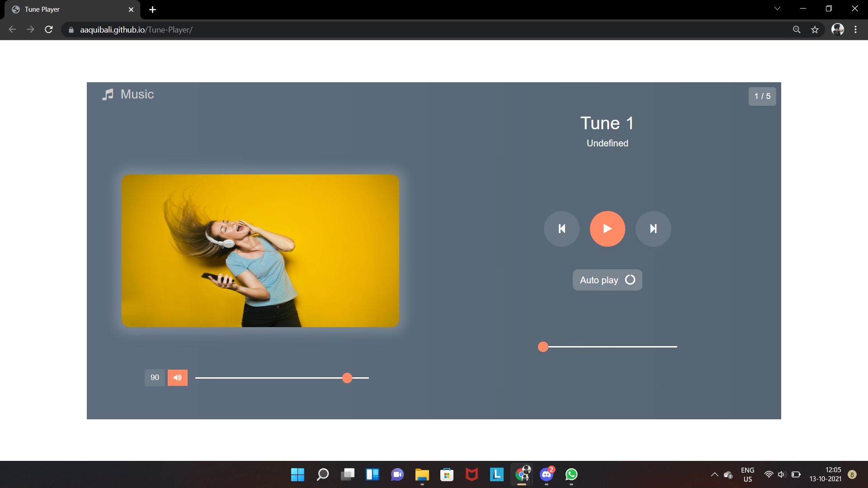Mute audio with the speaker icon

pyautogui.click(x=178, y=378)
